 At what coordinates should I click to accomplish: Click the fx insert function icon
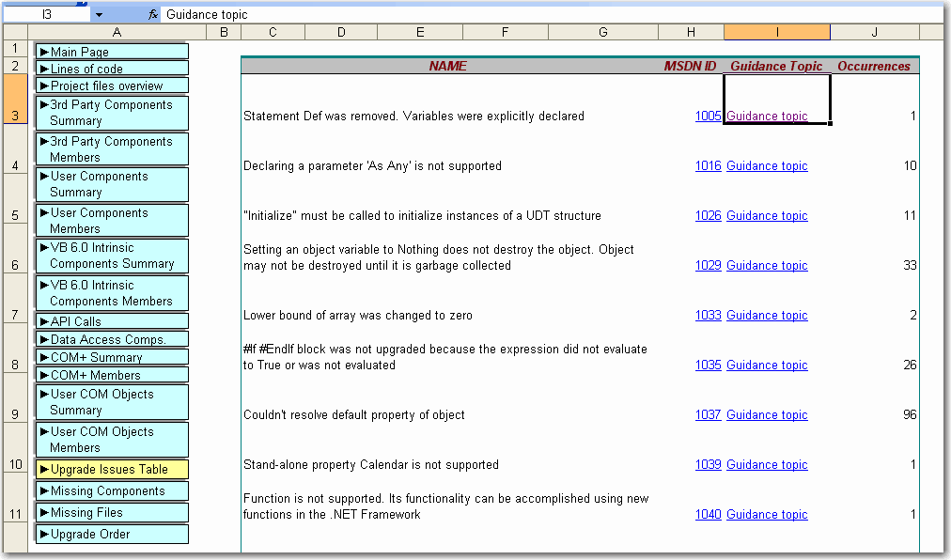click(x=152, y=15)
